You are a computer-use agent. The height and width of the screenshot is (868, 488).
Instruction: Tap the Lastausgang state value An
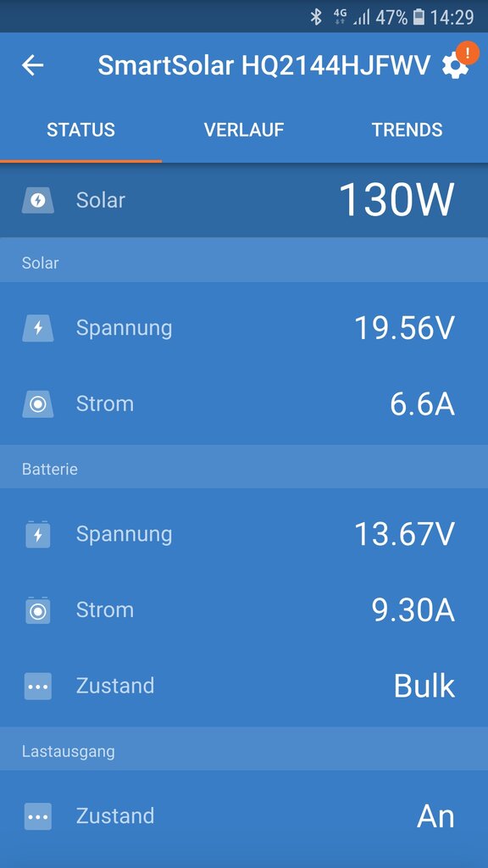pyautogui.click(x=436, y=816)
